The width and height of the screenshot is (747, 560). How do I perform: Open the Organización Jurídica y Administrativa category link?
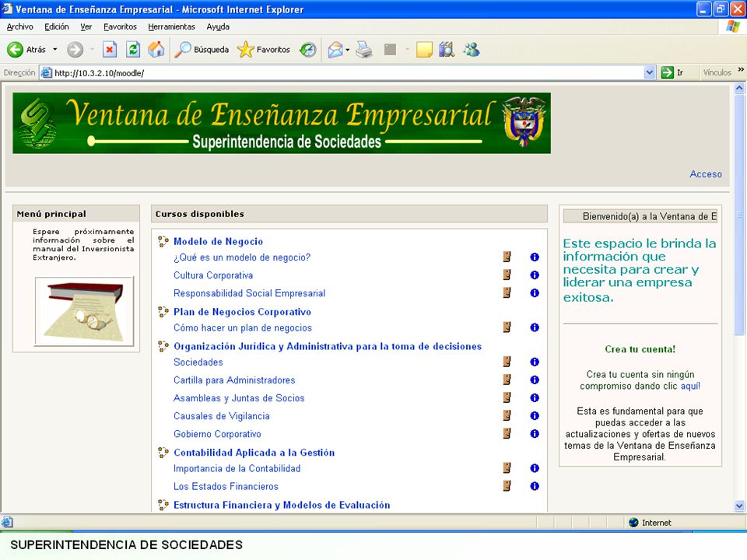(328, 347)
